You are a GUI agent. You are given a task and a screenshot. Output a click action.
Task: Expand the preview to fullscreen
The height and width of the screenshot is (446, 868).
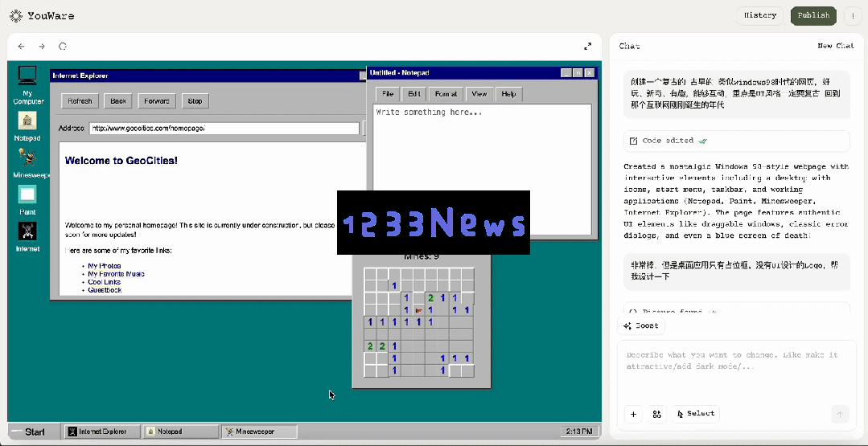coord(588,47)
